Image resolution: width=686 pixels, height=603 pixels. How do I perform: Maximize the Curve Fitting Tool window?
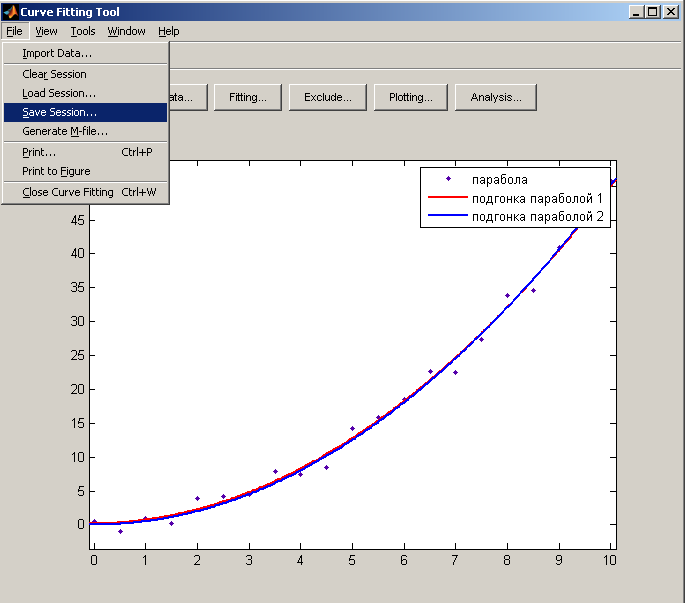(x=652, y=12)
